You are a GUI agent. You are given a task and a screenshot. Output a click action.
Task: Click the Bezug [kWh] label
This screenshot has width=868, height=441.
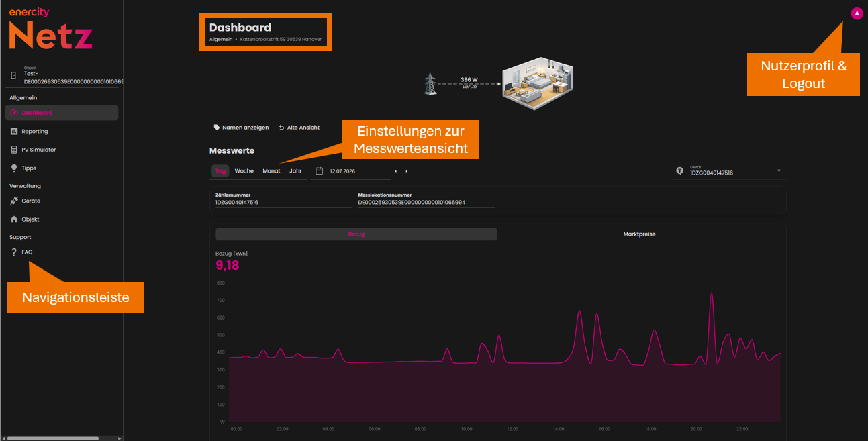tap(233, 254)
